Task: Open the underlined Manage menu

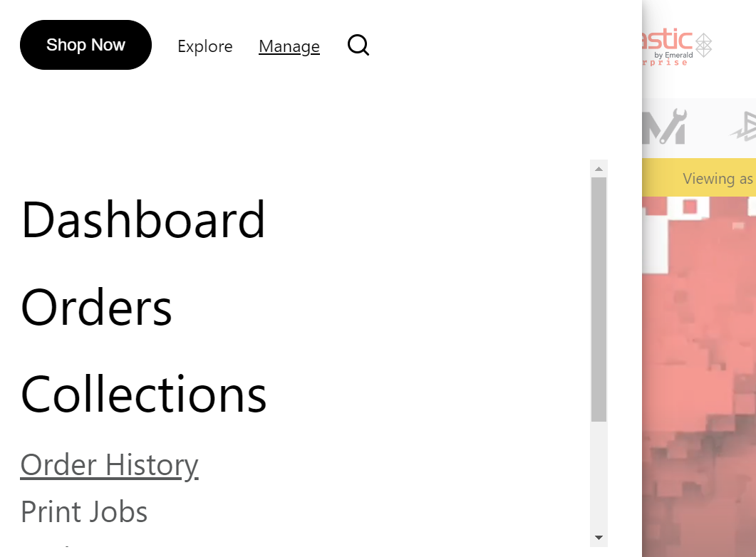Action: tap(289, 46)
